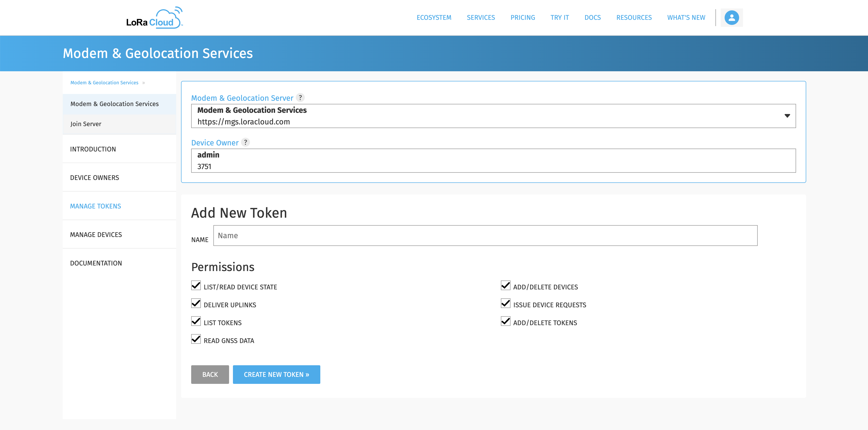Follow the Modem & Geolocation Services breadcrumb link

(104, 83)
